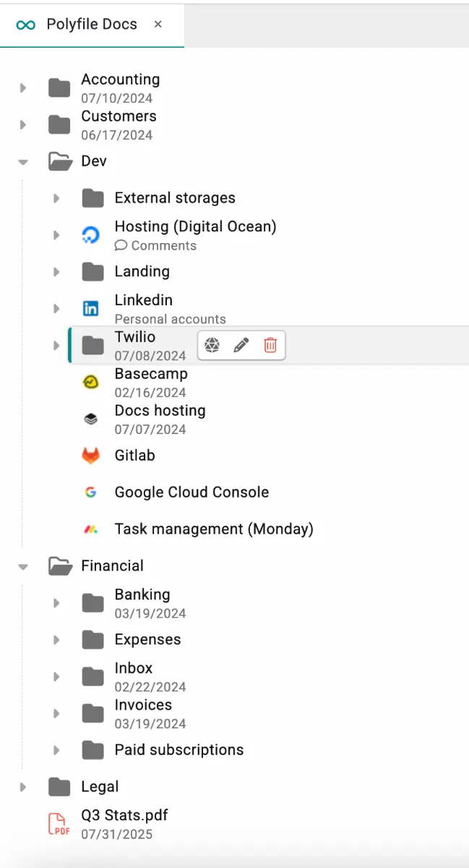The width and height of the screenshot is (469, 868).
Task: Click the polyhedron icon in Twilio toolbar
Action: point(212,345)
